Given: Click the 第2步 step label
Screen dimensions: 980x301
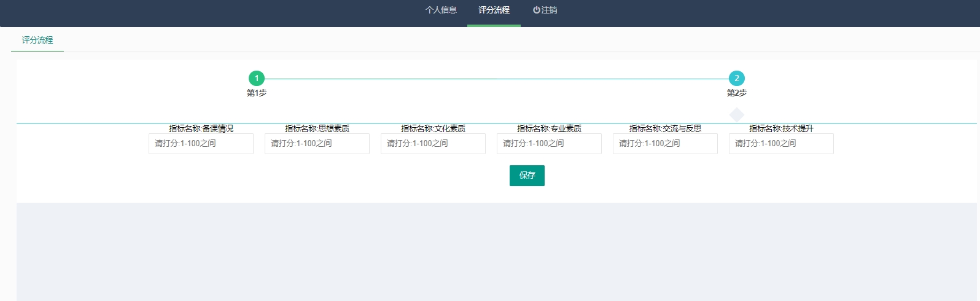Looking at the screenshot, I should click(737, 93).
